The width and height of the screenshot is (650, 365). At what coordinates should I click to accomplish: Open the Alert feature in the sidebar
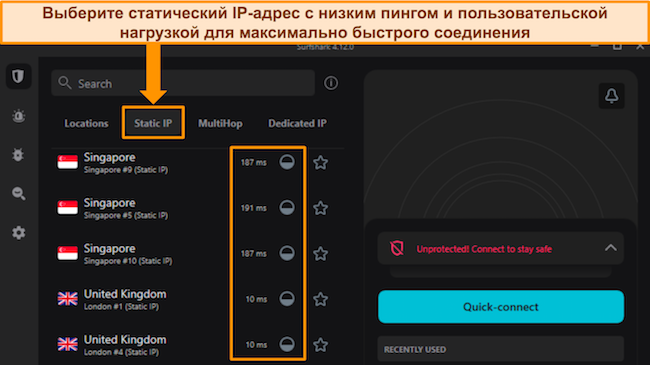(18, 116)
